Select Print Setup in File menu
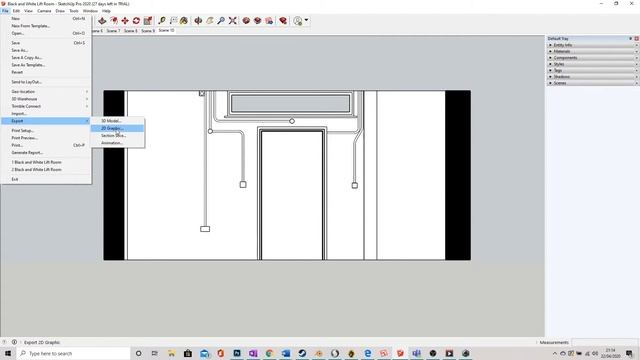This screenshot has width=640, height=360. point(46,131)
